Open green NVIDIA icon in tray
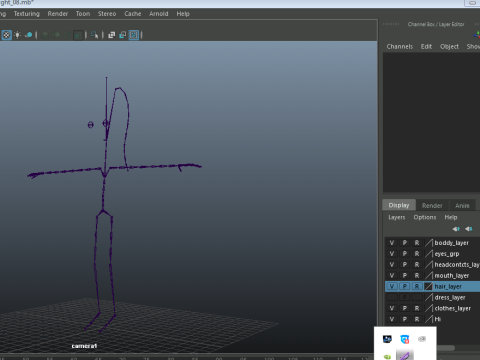480x360 pixels. pyautogui.click(x=387, y=357)
